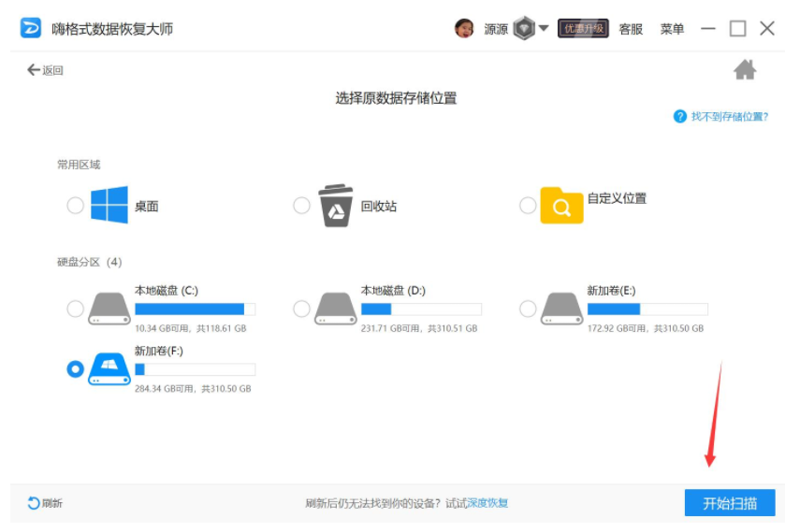The image size is (800, 532).
Task: Open 客服 customer service
Action: pyautogui.click(x=631, y=29)
